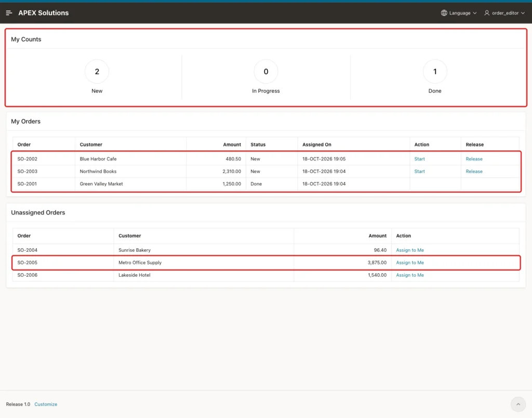
Task: Sort My Orders by Customer column header
Action: [x=91, y=144]
